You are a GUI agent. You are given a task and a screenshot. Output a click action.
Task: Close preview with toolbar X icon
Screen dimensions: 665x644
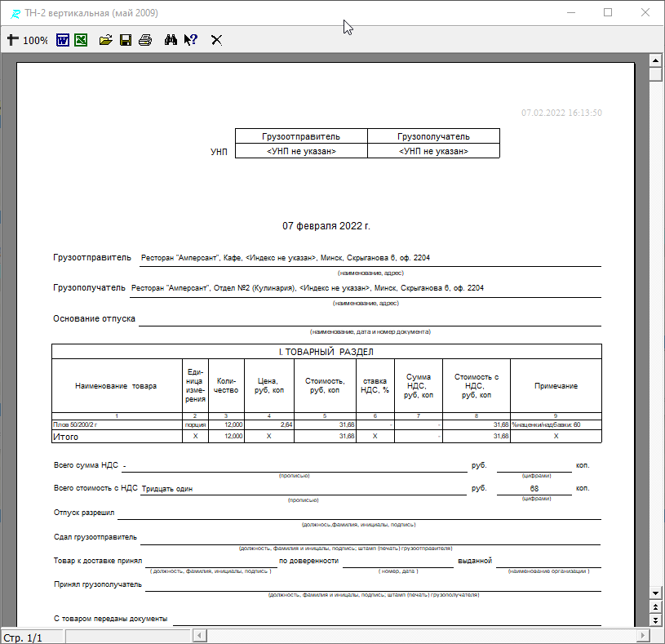216,40
